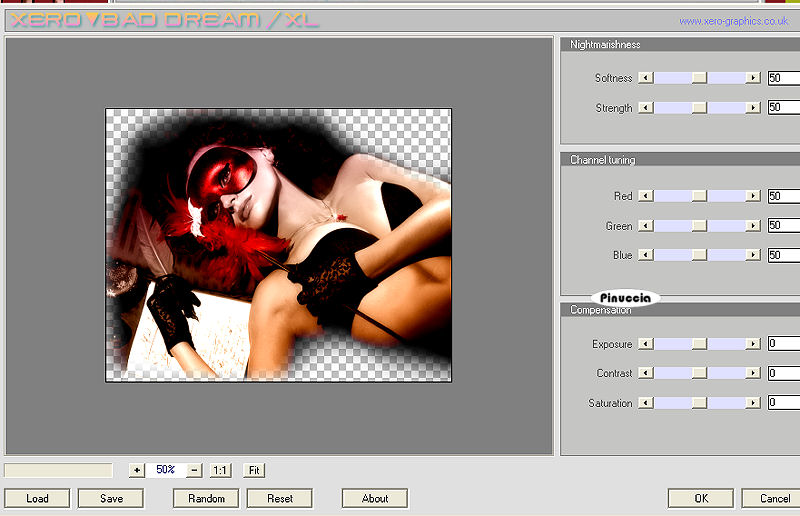Click the Green channel slider thumb
Screen dimensions: 800x516
tap(699, 225)
